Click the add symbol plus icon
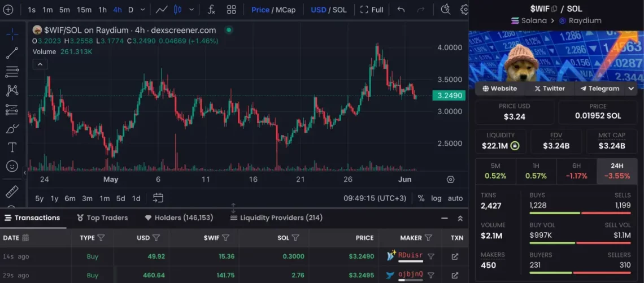644x283 pixels. click(8, 10)
